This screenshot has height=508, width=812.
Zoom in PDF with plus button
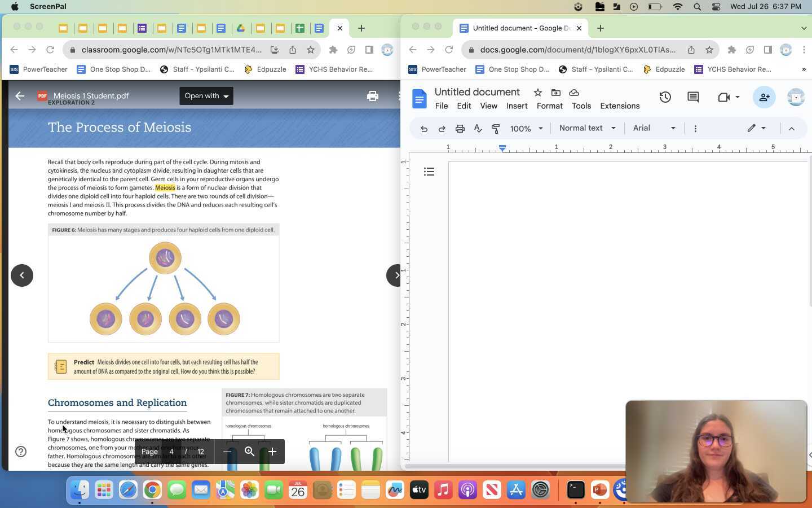click(x=272, y=452)
